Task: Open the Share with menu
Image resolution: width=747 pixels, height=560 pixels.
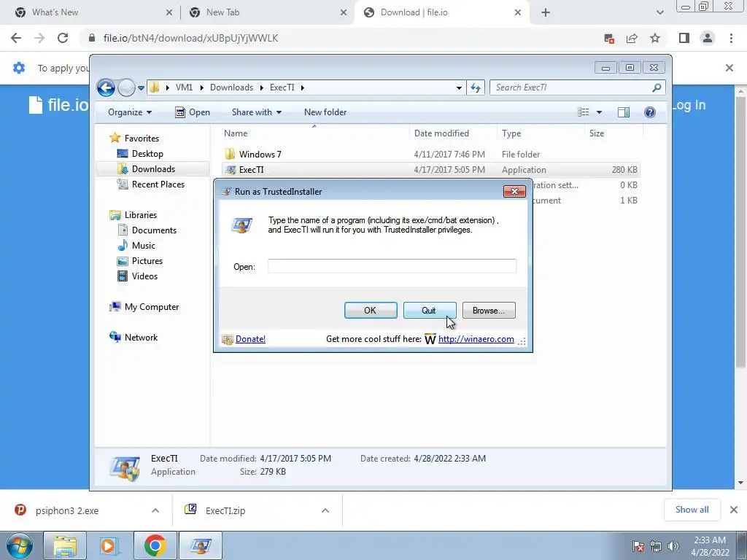Action: coord(256,112)
